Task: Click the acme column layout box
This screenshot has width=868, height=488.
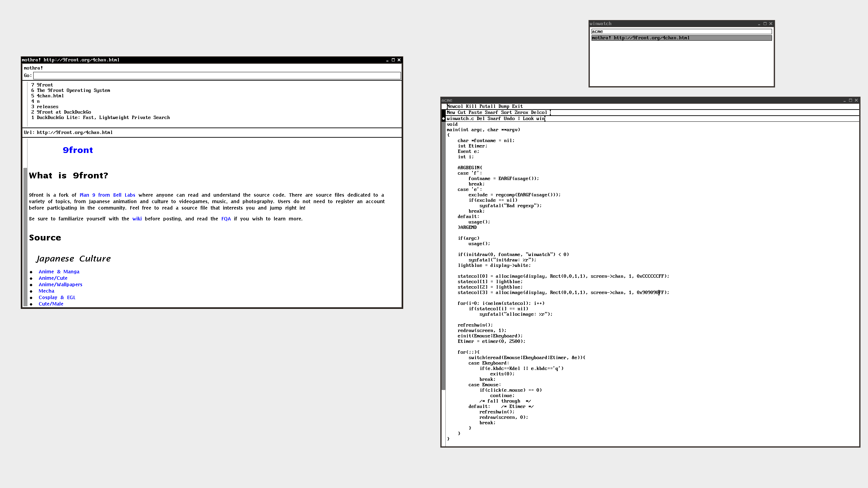Action: pyautogui.click(x=443, y=112)
